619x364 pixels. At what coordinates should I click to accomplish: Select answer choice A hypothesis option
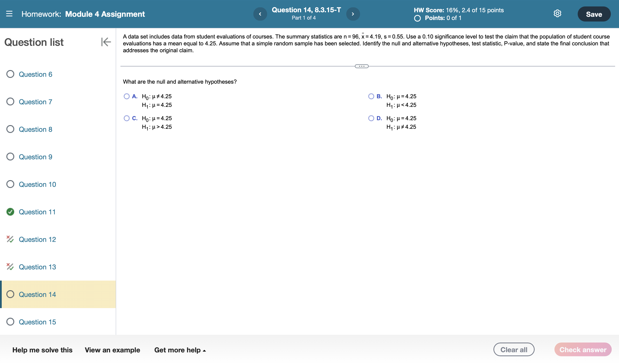pyautogui.click(x=126, y=96)
